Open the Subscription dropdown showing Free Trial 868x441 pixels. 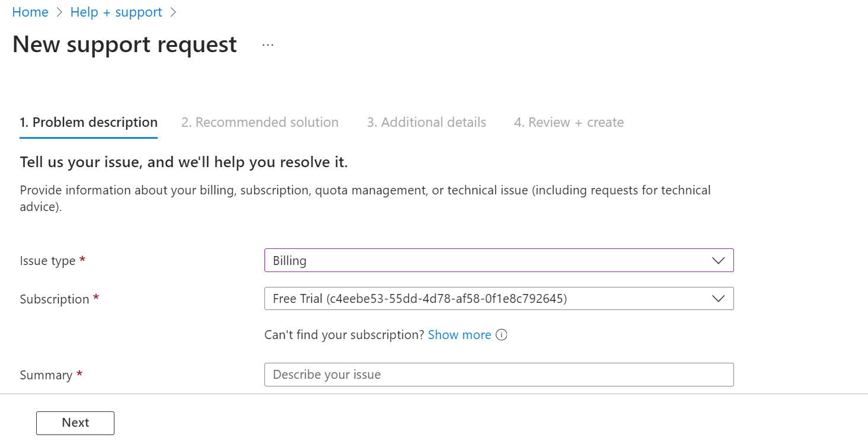pyautogui.click(x=499, y=299)
